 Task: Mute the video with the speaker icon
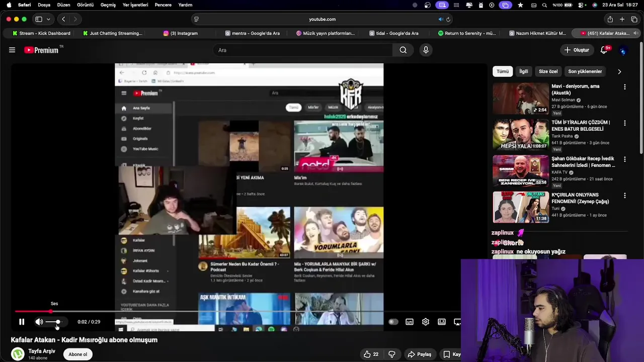coord(39,322)
